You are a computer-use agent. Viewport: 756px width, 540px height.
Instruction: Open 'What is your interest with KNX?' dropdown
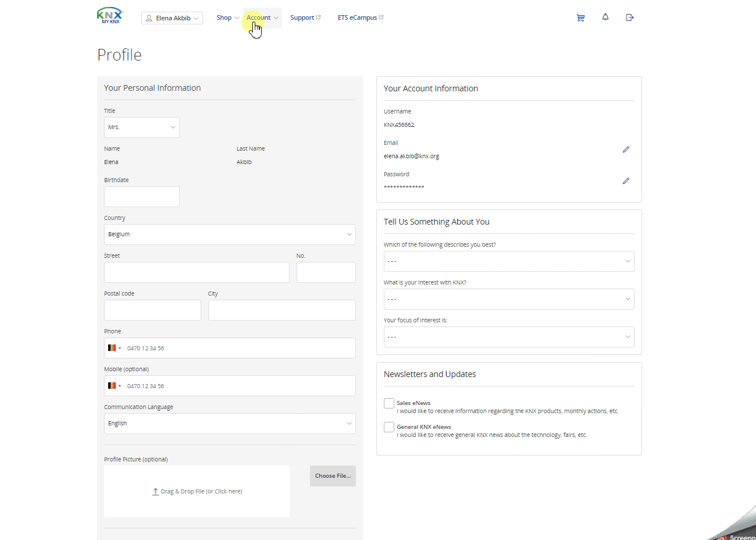click(508, 299)
